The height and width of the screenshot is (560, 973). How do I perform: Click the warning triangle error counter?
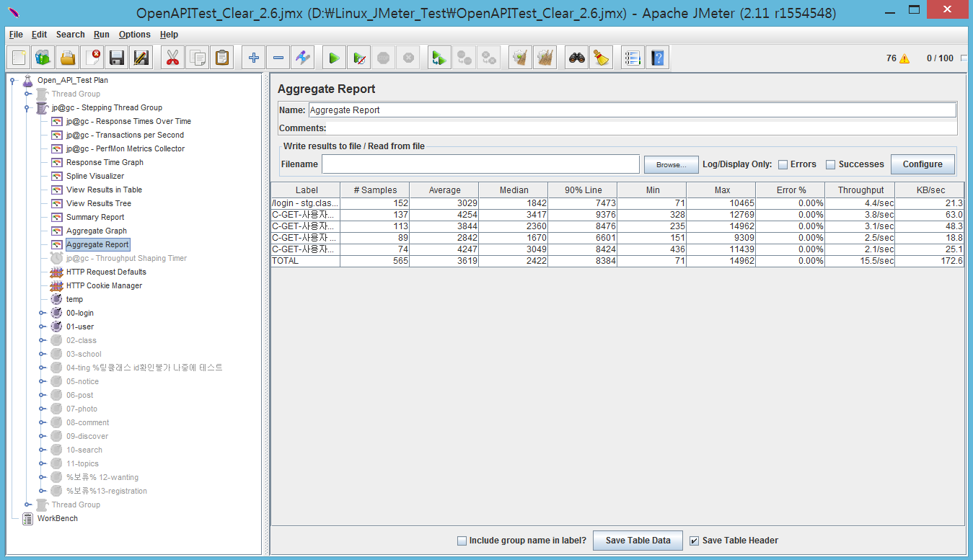(x=904, y=58)
